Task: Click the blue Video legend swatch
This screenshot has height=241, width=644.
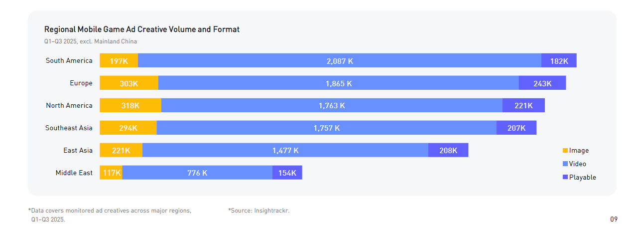Action: pos(565,164)
